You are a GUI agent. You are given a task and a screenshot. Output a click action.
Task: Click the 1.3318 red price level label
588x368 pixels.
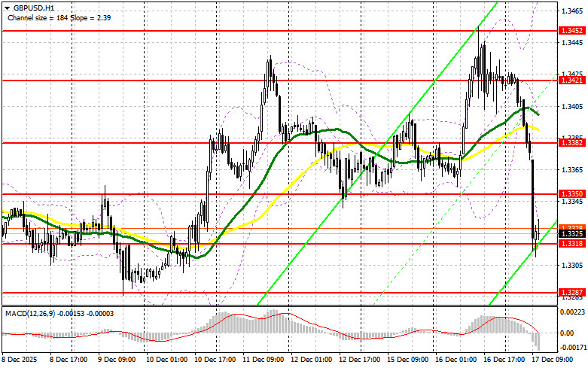click(572, 244)
